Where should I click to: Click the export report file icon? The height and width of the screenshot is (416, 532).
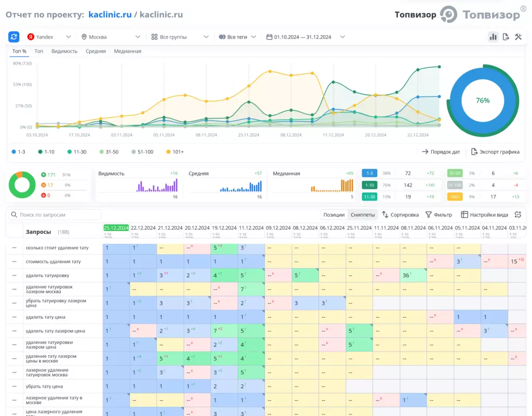pos(506,37)
